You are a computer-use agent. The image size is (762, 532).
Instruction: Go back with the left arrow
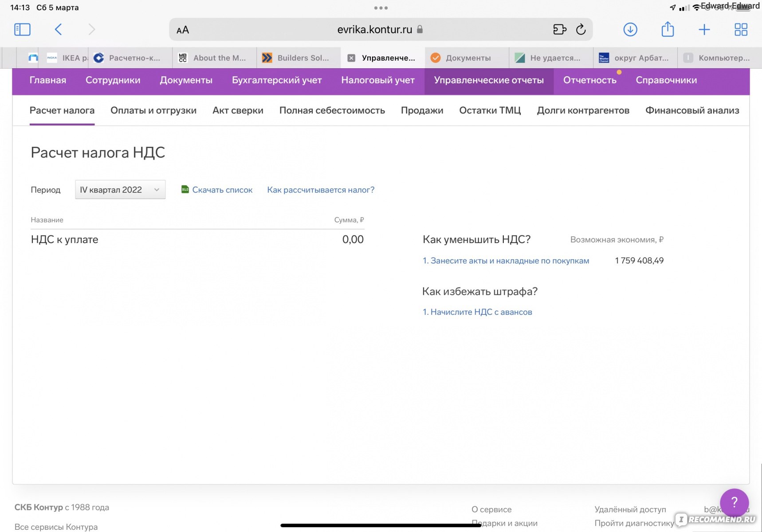click(x=58, y=30)
